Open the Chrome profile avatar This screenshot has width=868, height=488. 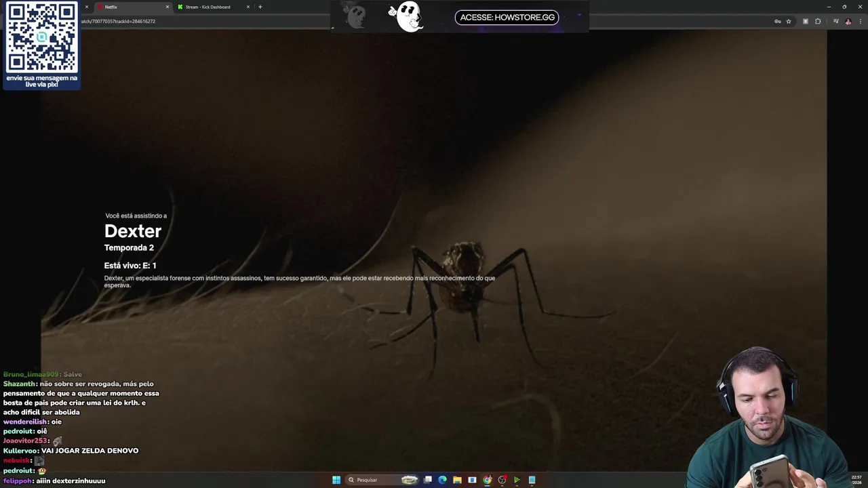(x=848, y=21)
